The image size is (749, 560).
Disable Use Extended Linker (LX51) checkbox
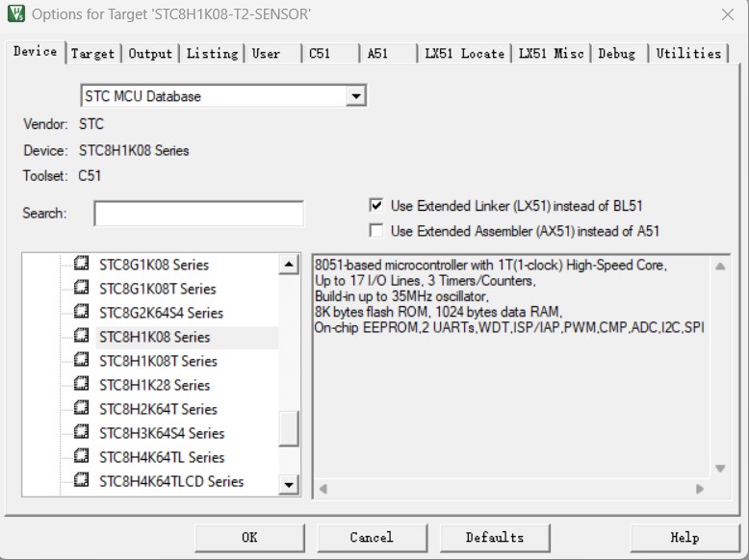coord(376,206)
